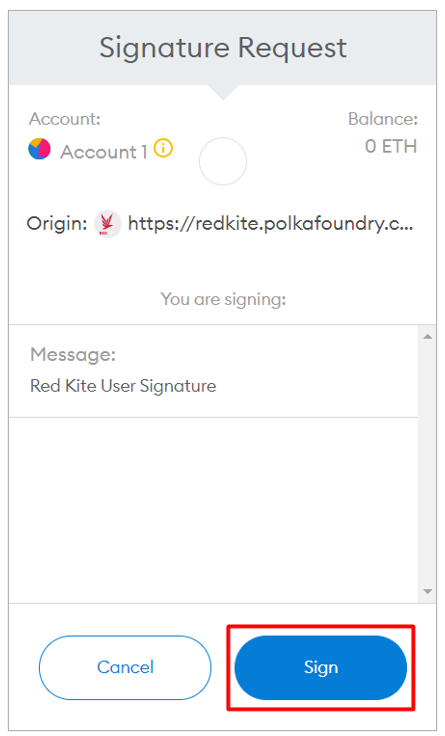Click the scrollbar down arrow
The width and height of the screenshot is (445, 736).
pos(427,591)
